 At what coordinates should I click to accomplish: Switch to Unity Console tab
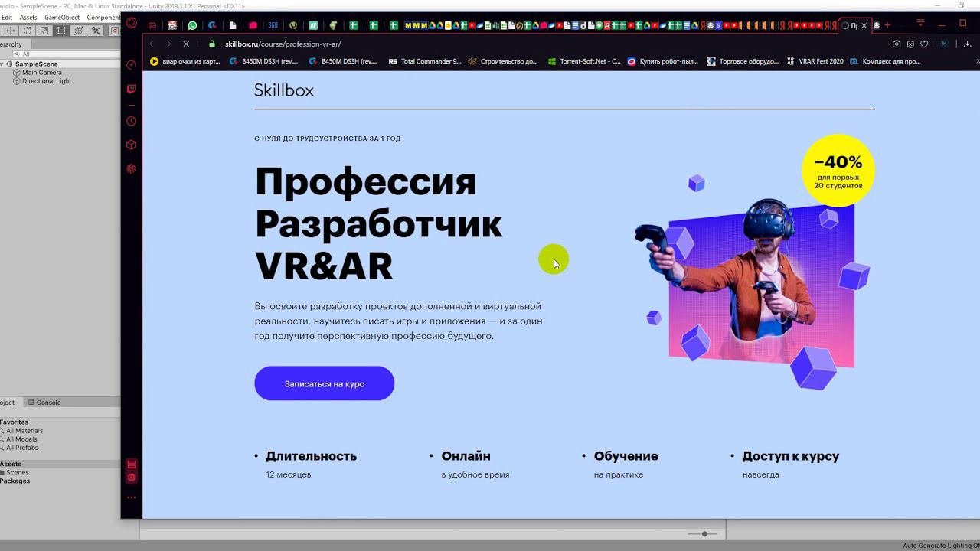(x=44, y=403)
